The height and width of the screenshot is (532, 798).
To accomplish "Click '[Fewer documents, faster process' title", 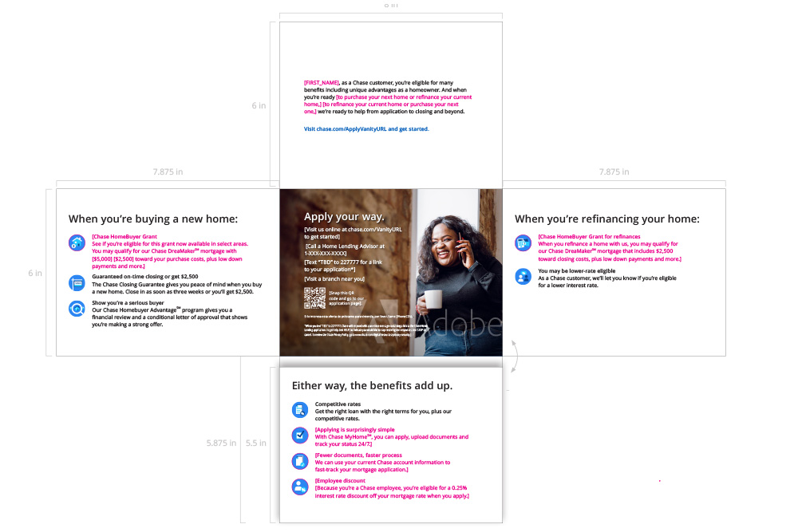I will pos(358,455).
